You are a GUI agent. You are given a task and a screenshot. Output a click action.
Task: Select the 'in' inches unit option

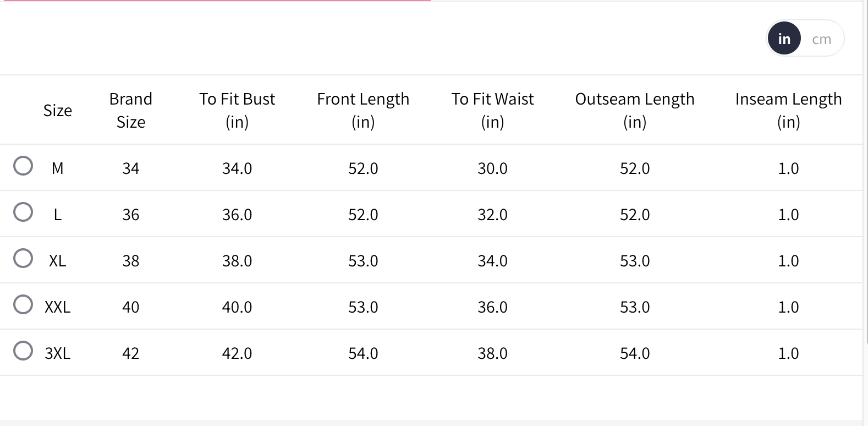pyautogui.click(x=784, y=39)
